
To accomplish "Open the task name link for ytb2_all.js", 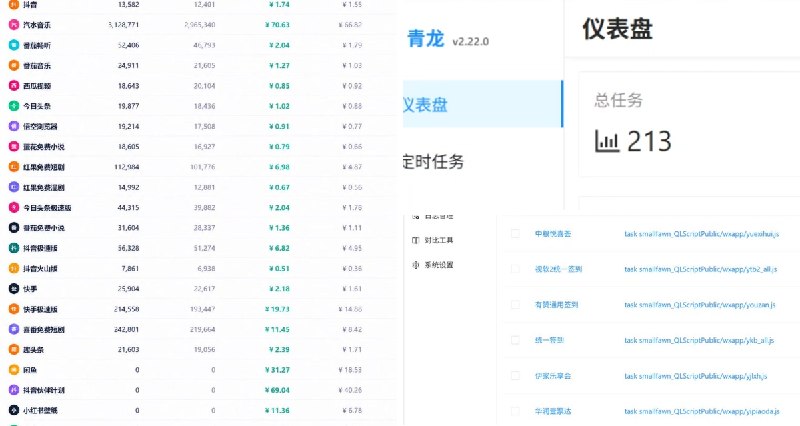I will click(558, 269).
